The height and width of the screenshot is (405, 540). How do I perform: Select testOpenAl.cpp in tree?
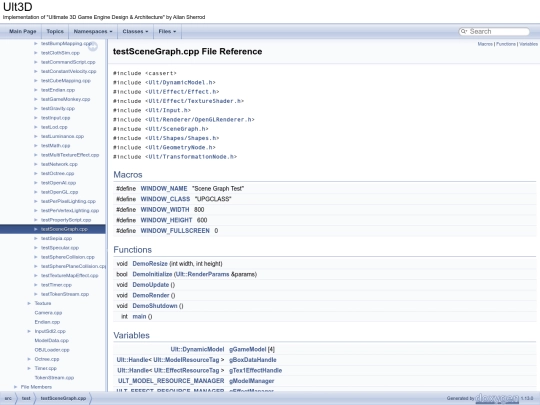[58, 183]
